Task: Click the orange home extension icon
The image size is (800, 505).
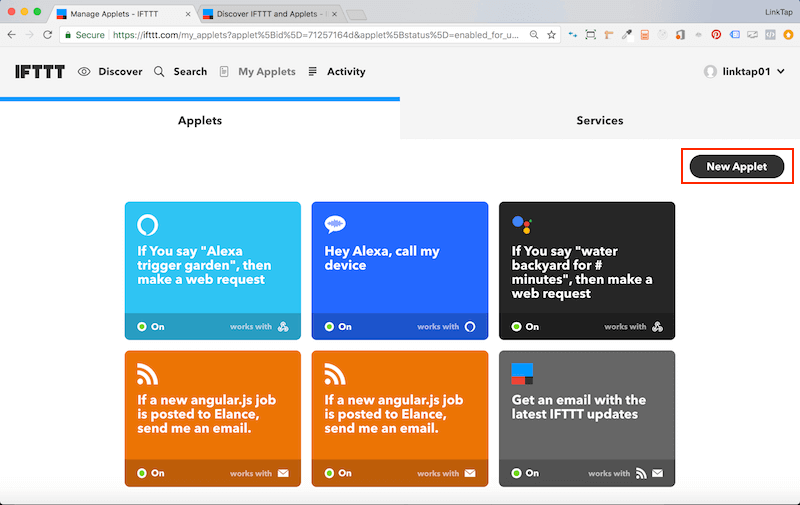Action: click(x=788, y=35)
